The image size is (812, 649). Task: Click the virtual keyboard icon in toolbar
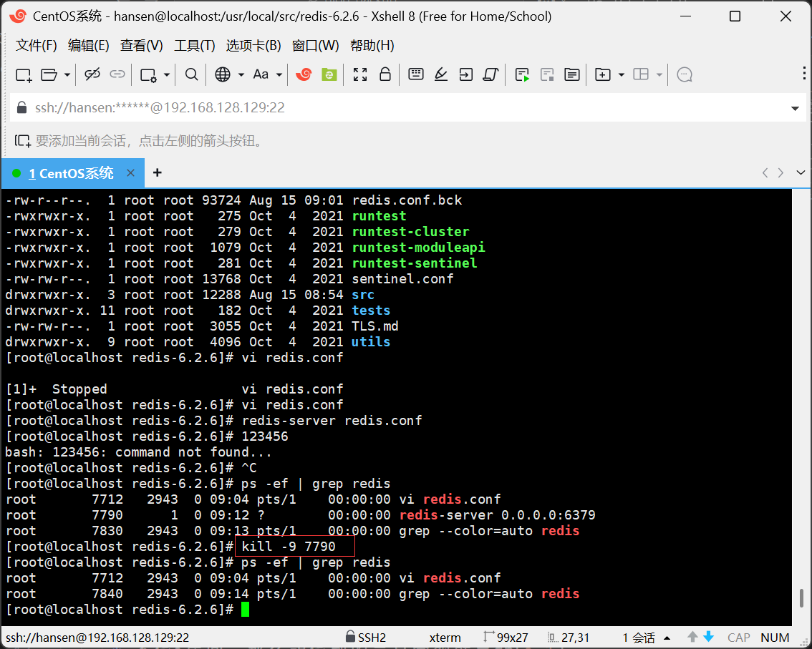416,74
